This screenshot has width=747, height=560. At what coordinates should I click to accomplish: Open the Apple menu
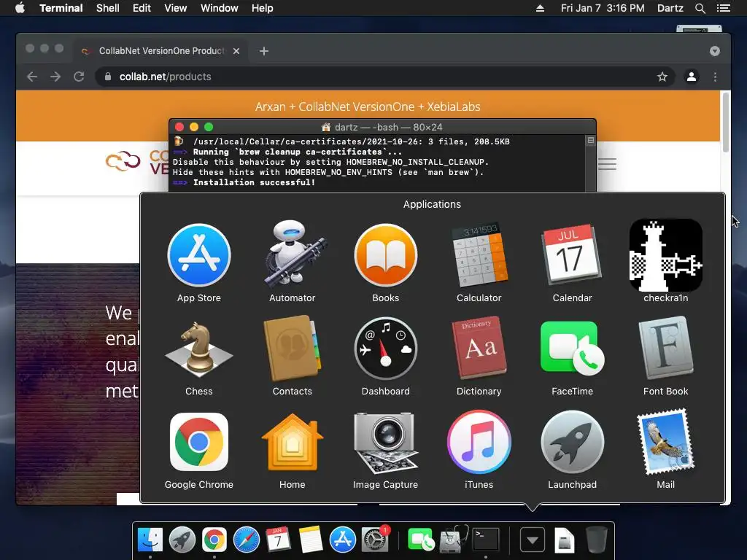pyautogui.click(x=20, y=8)
